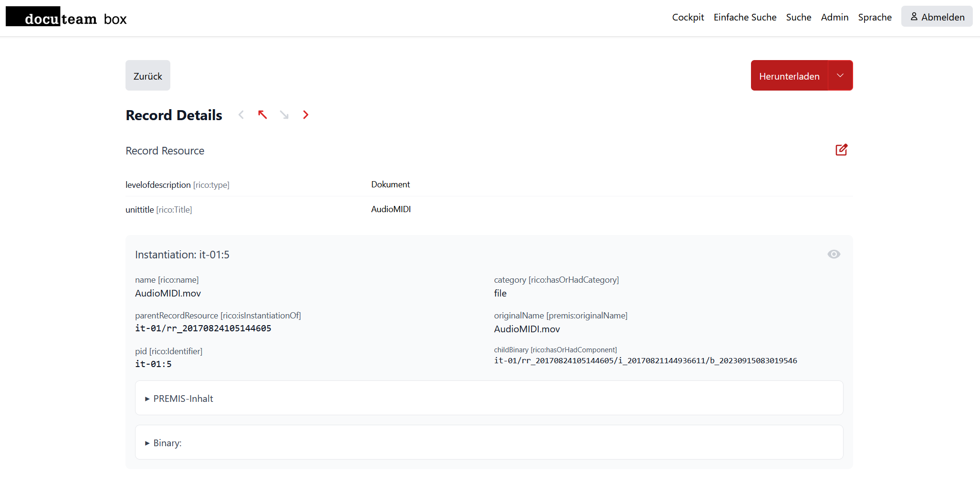Open Sprache language menu
The height and width of the screenshot is (481, 980).
pyautogui.click(x=875, y=17)
